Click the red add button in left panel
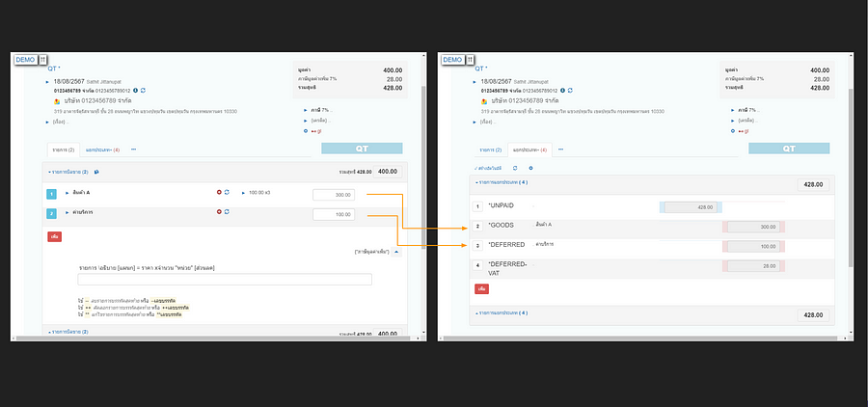Screen dimensions: 868x407 coord(54,235)
